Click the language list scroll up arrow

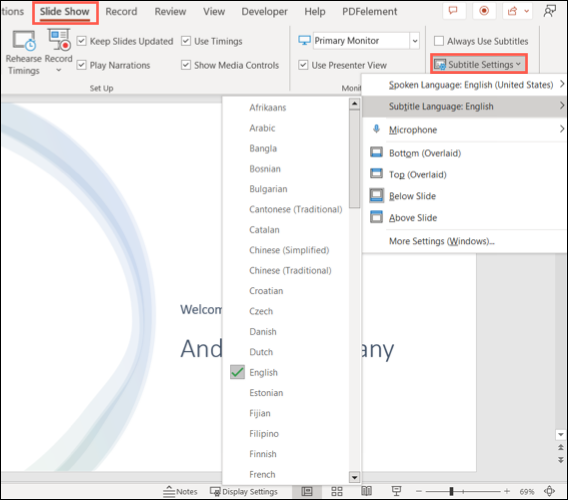(x=354, y=104)
